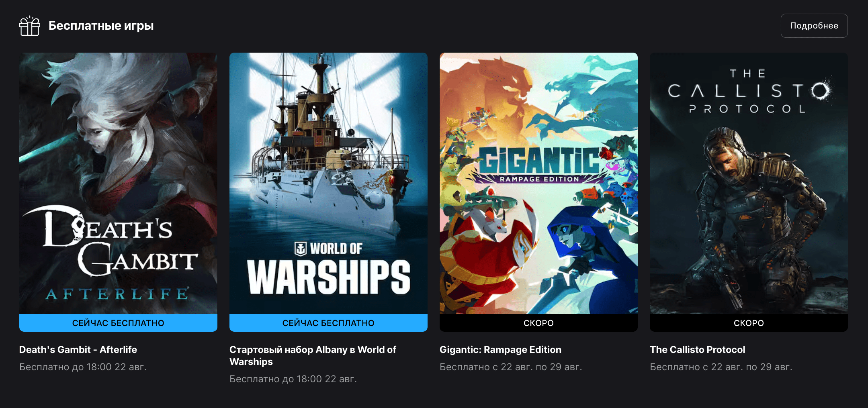Open Gigantic Rampage Edition cover art

coord(538,183)
